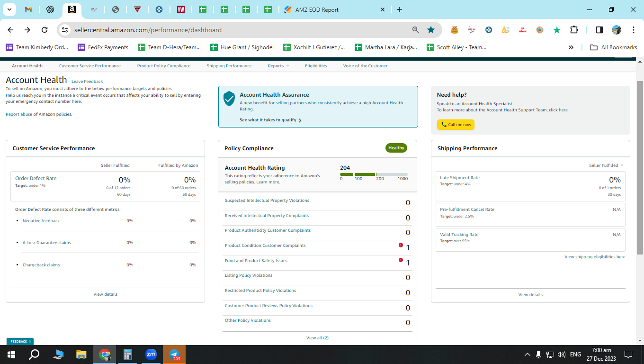The image size is (644, 364).
Task: Open Voice of the Customer menu item
Action: pos(365,66)
